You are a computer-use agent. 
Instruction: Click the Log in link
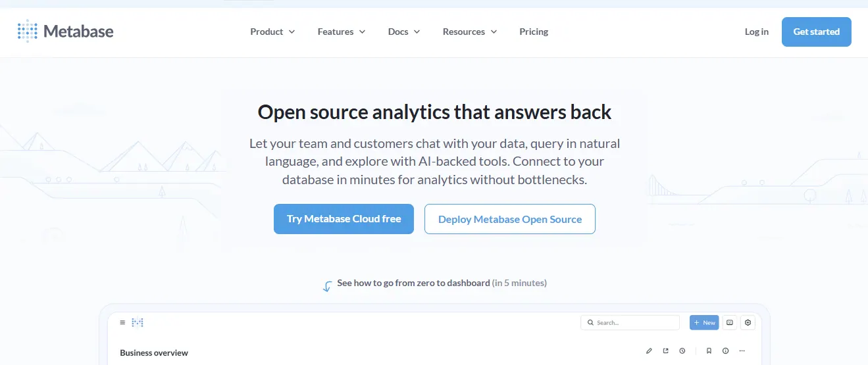point(756,32)
